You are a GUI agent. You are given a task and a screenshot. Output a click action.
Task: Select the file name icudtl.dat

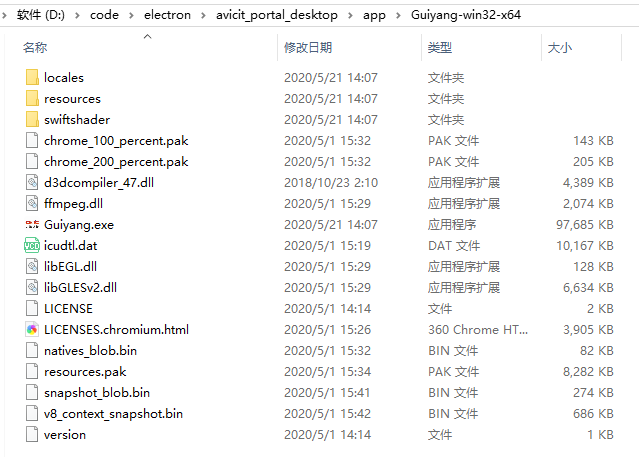(x=71, y=245)
